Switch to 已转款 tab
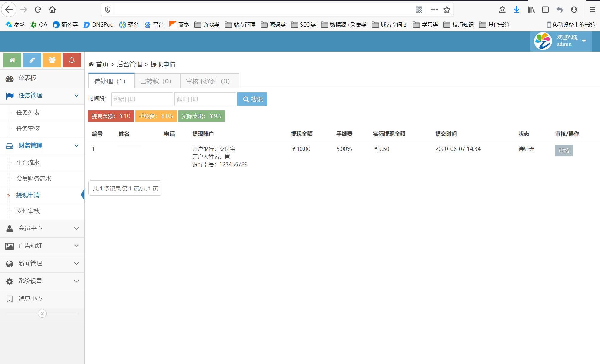This screenshot has height=364, width=600. click(x=156, y=81)
